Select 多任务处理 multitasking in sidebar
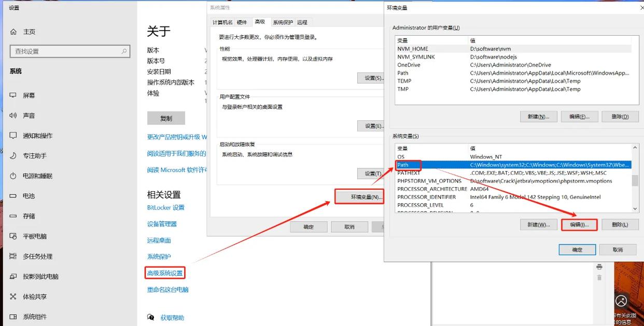The height and width of the screenshot is (326, 644). coord(37,257)
